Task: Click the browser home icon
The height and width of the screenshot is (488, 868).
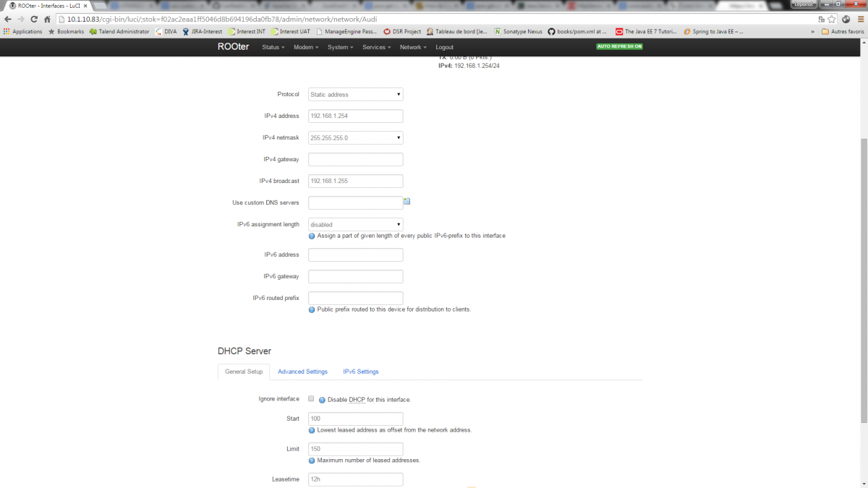Action: coord(48,20)
